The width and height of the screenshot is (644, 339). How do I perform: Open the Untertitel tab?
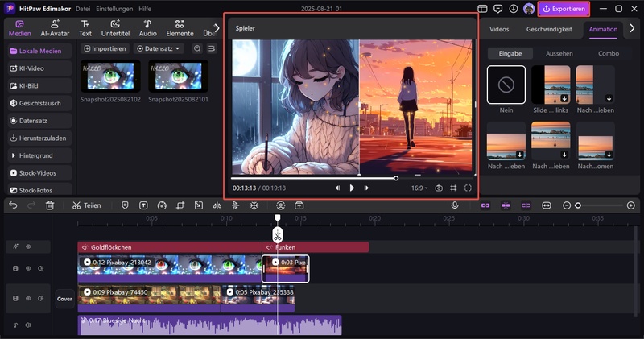point(115,28)
